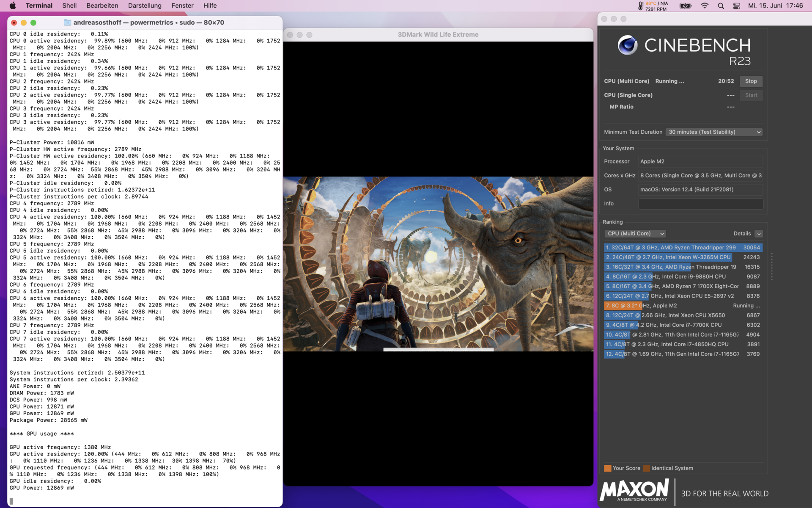Select the Apple M2 ranking entry
This screenshot has width=812, height=508.
click(683, 306)
